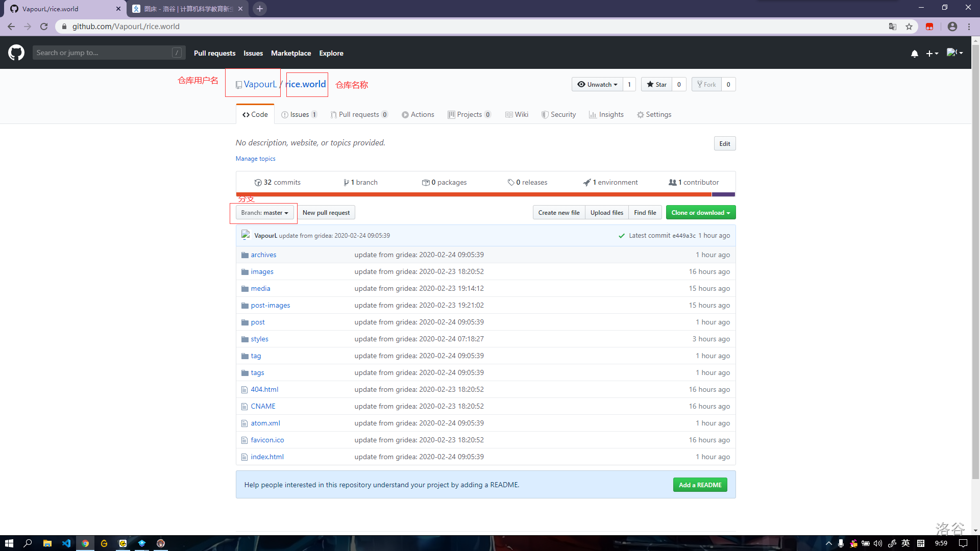Star the repository
Image resolution: width=980 pixels, height=551 pixels.
click(656, 85)
